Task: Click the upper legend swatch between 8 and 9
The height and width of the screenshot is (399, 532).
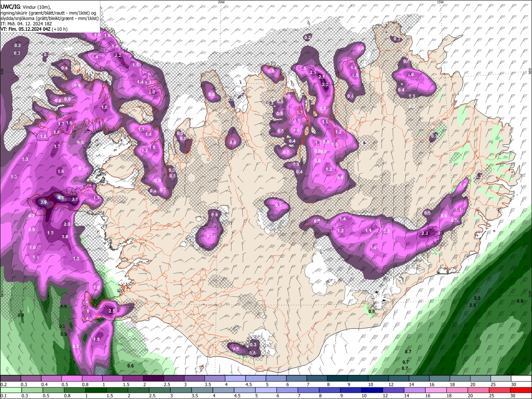Action: (337, 379)
